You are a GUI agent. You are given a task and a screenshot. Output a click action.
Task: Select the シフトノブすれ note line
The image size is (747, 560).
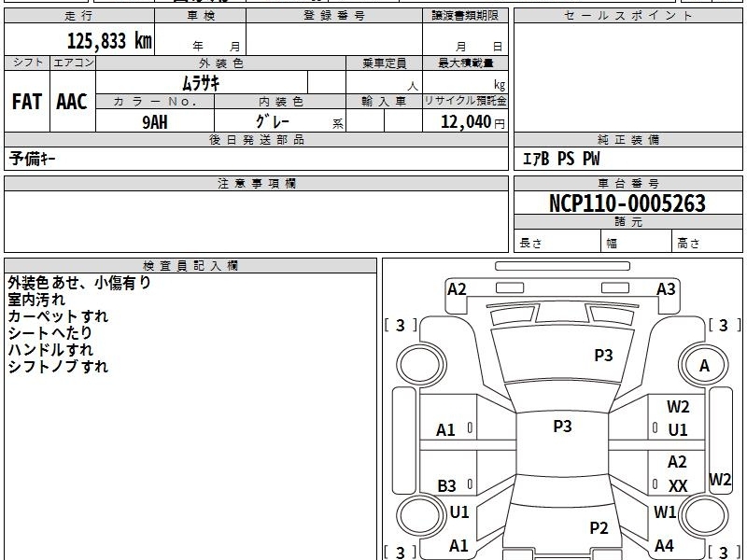tap(58, 366)
